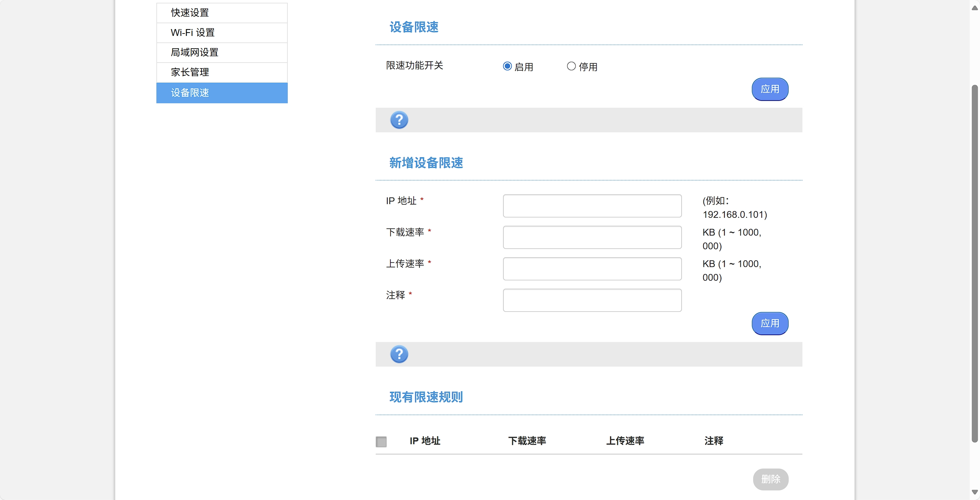Click the 上传速率 table column header

coord(625,441)
